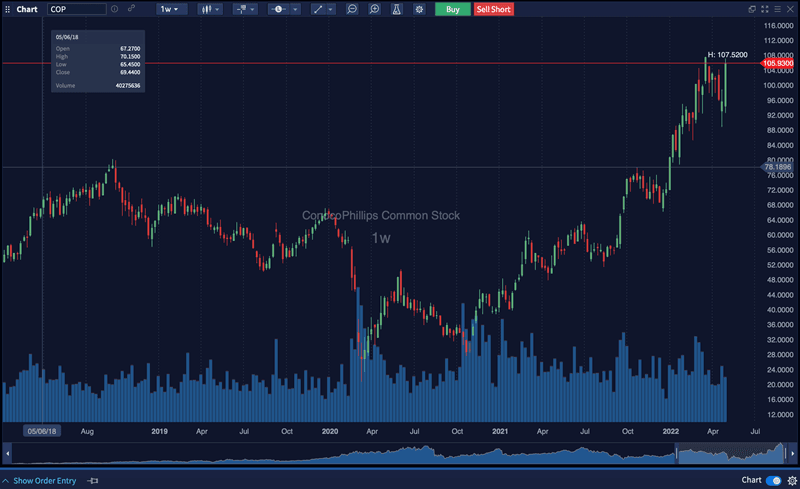
Task: Expand the clock session dropdown arrow
Action: (295, 9)
